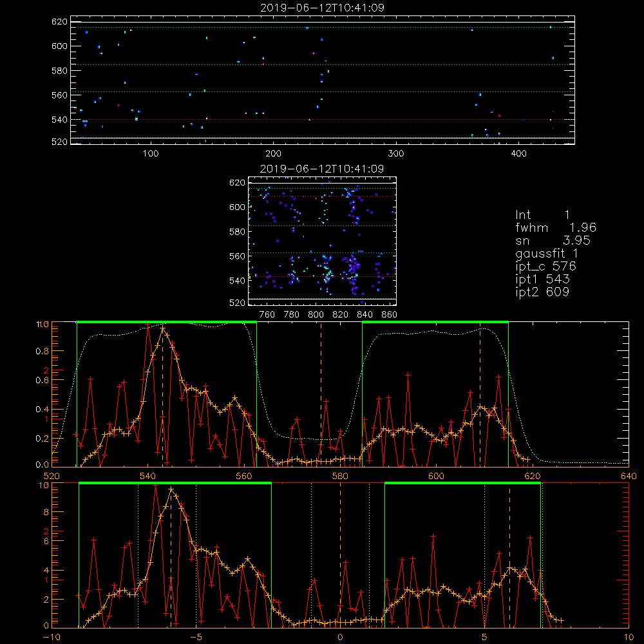Click y-axis label 580 of the top plot
Screen dimensions: 644x644
(x=59, y=71)
